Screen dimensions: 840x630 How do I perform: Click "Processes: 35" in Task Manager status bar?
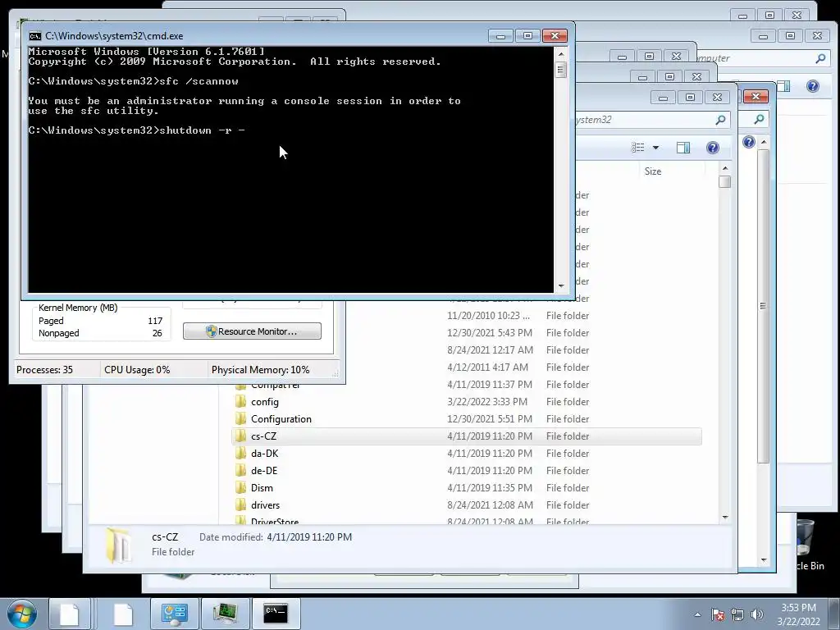(x=44, y=370)
